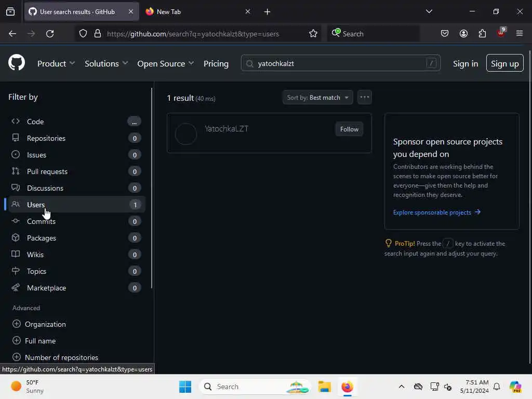Screen dimensions: 532x399
Task: Filter results by Pull requests
Action: [77, 171]
